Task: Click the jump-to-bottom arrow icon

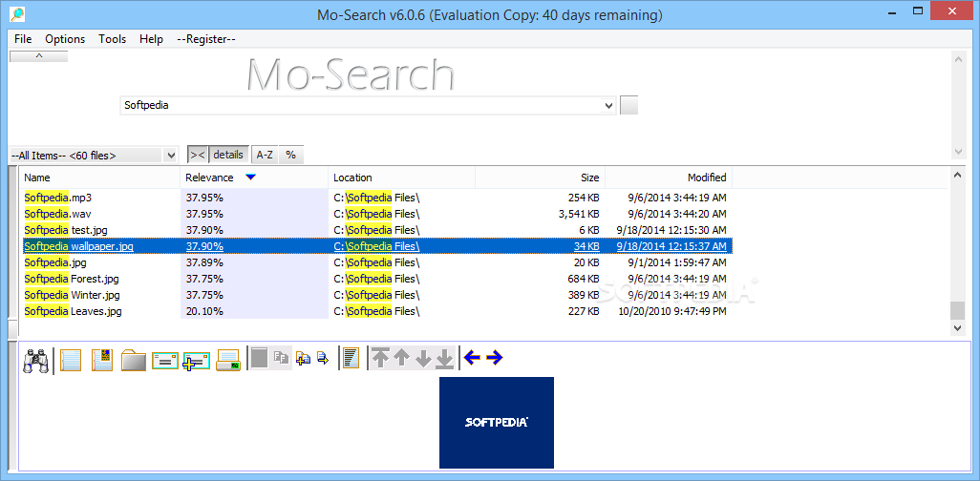Action: point(444,359)
